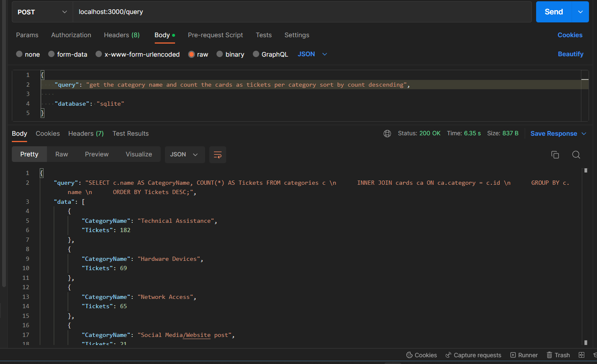
Task: Click the request URL field localhost:3000/query
Action: 302,12
